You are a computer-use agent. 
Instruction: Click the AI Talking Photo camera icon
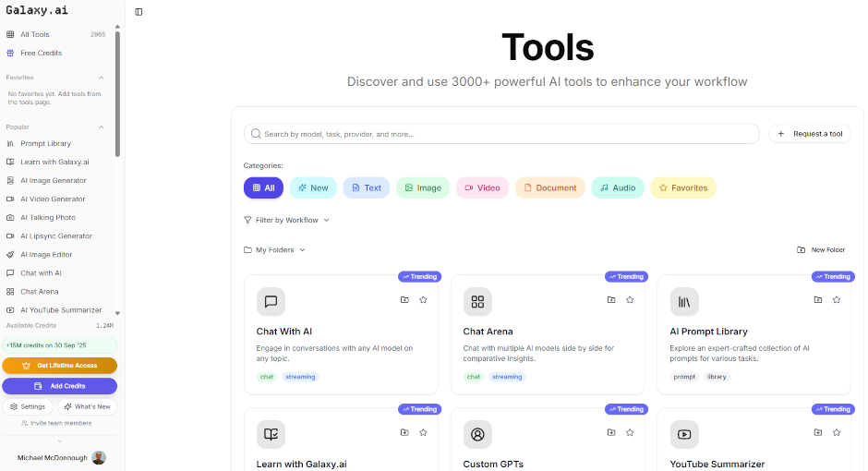pos(10,218)
